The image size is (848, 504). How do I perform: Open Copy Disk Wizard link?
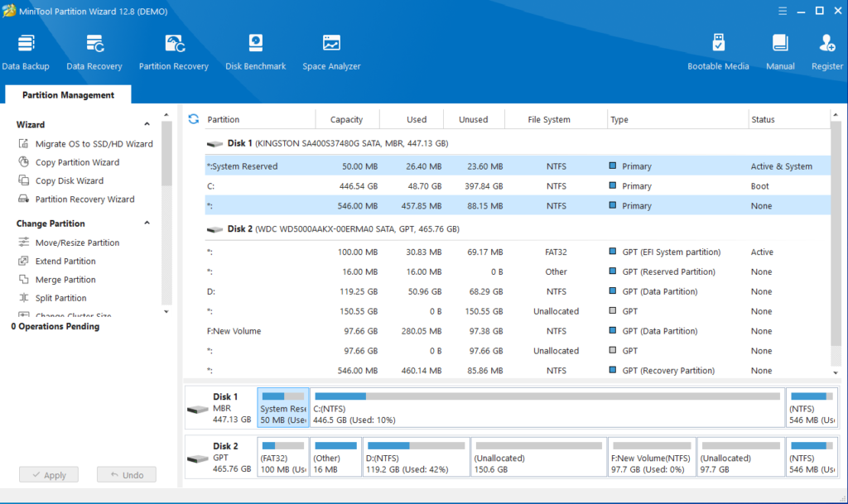[x=70, y=180]
